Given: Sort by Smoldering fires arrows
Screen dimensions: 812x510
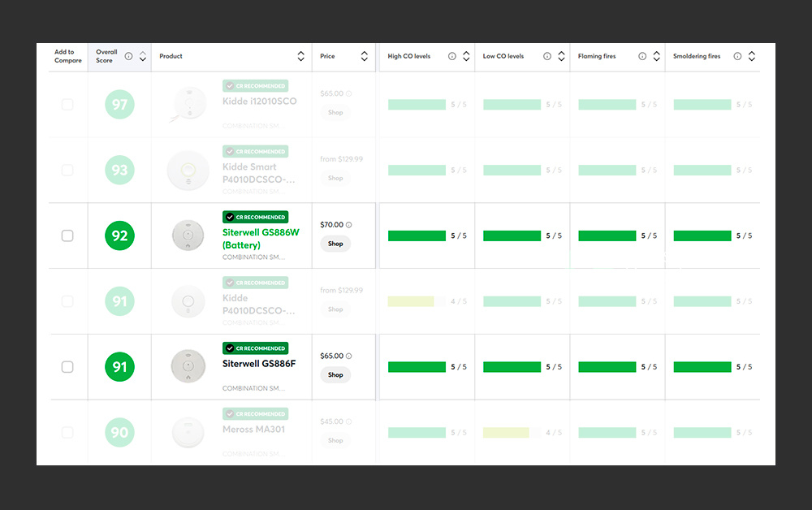Looking at the screenshot, I should 752,56.
